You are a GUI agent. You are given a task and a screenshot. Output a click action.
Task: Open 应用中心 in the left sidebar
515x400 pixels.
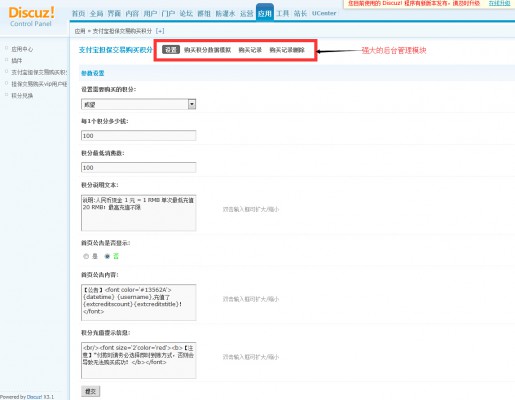click(x=22, y=49)
